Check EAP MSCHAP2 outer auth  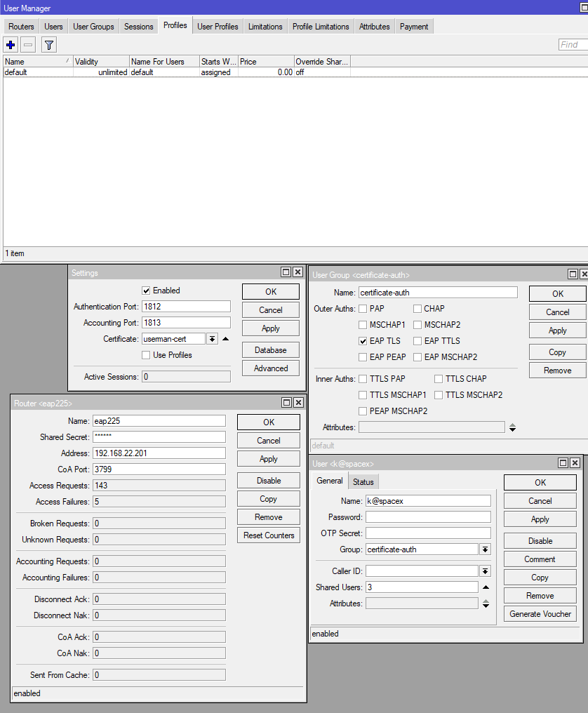point(417,357)
